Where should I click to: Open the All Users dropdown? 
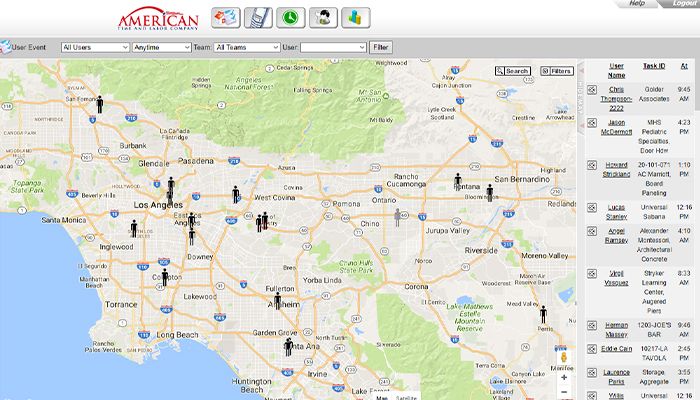(95, 47)
